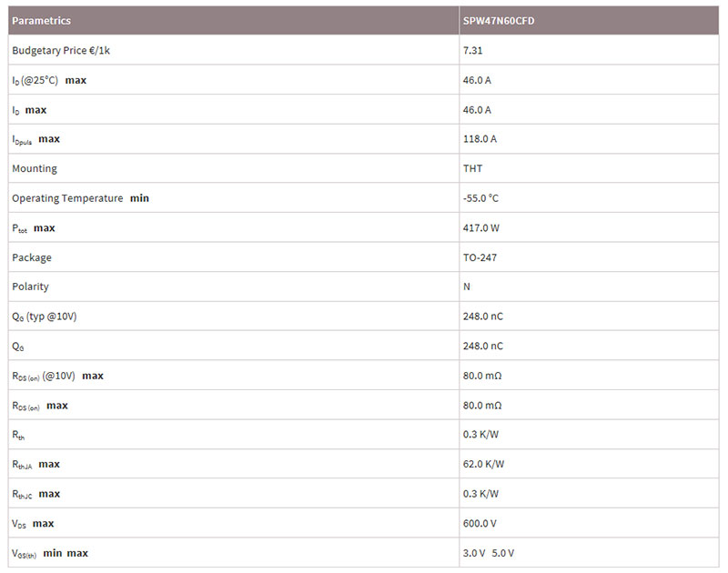Click the -55.0 °C value
The image size is (728, 573).
coord(480,198)
